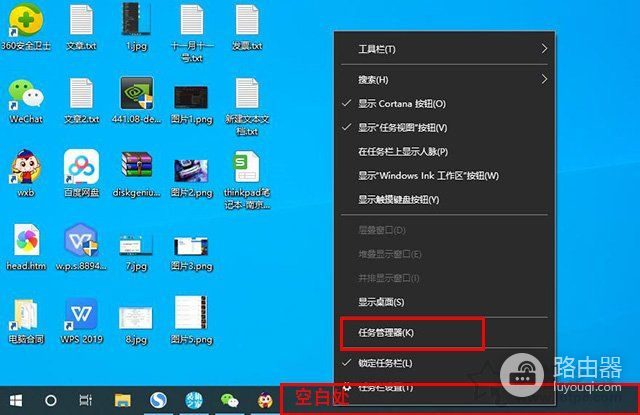Choose 任务管理器(K) from the context menu
This screenshot has height=415, width=640.
[444, 333]
